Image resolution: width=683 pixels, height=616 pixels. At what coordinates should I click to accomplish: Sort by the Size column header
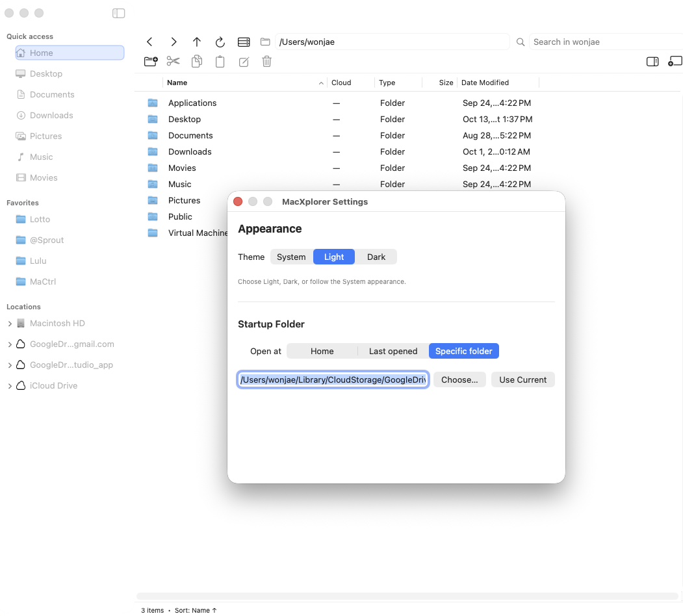click(439, 83)
